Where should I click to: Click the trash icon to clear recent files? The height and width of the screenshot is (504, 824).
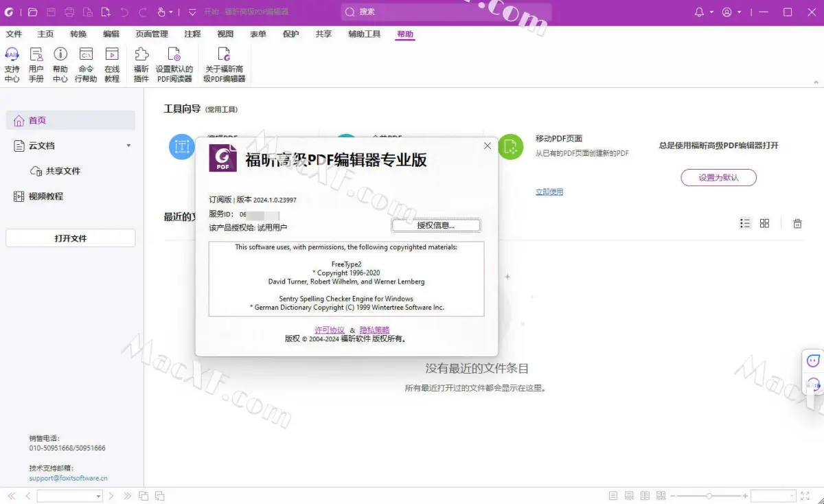797,223
